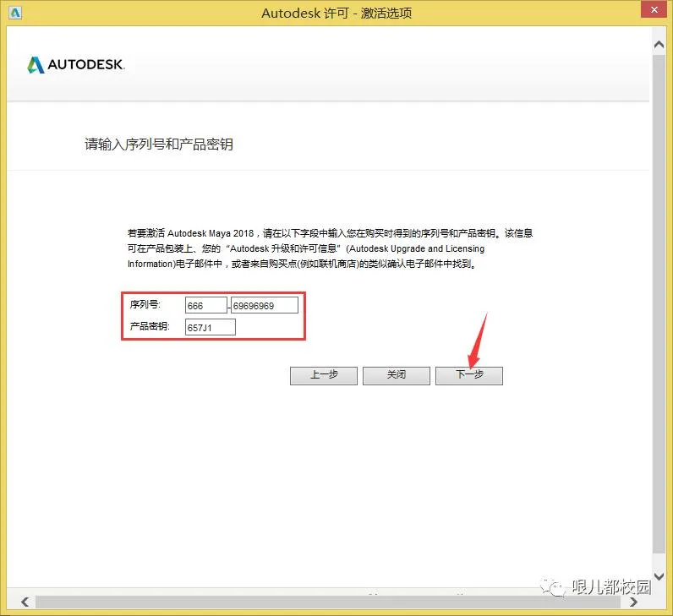Click the 产品密钥 label
The width and height of the screenshot is (673, 616).
coord(150,326)
